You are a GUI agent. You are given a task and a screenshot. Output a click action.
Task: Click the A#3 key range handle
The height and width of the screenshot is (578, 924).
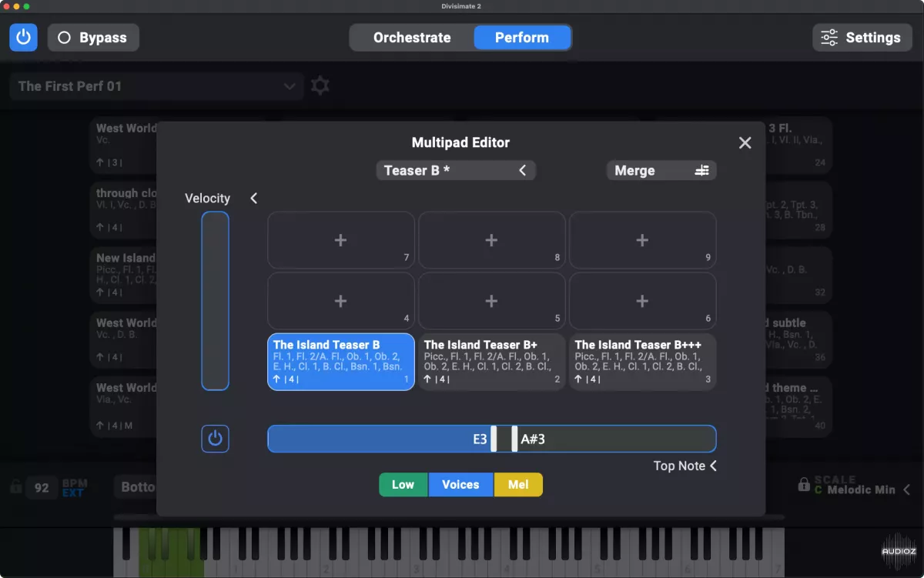pos(514,439)
